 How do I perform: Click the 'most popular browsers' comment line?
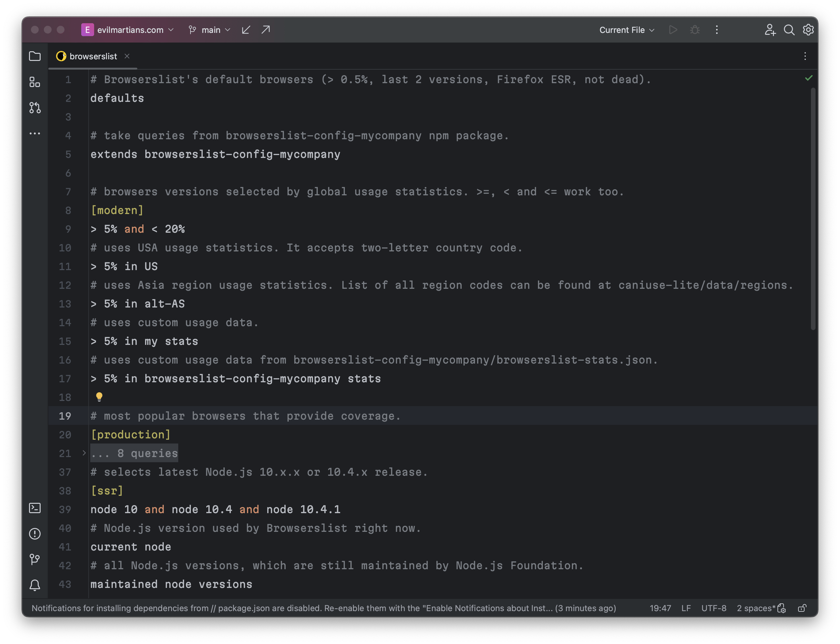245,416
